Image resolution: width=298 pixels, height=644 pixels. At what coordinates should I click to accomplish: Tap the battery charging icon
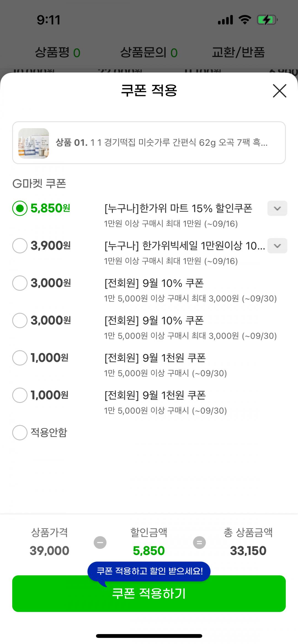tap(267, 20)
